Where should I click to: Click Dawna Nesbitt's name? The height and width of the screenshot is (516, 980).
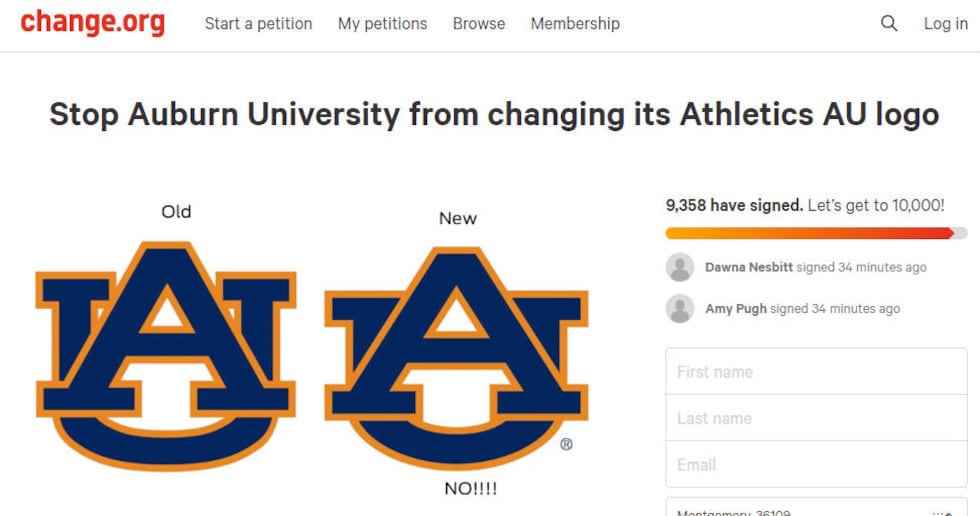(748, 267)
